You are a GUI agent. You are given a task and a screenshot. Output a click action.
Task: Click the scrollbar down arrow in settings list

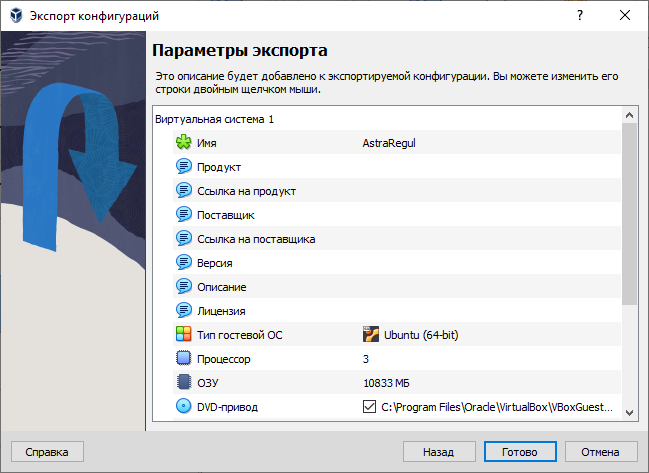click(x=629, y=411)
